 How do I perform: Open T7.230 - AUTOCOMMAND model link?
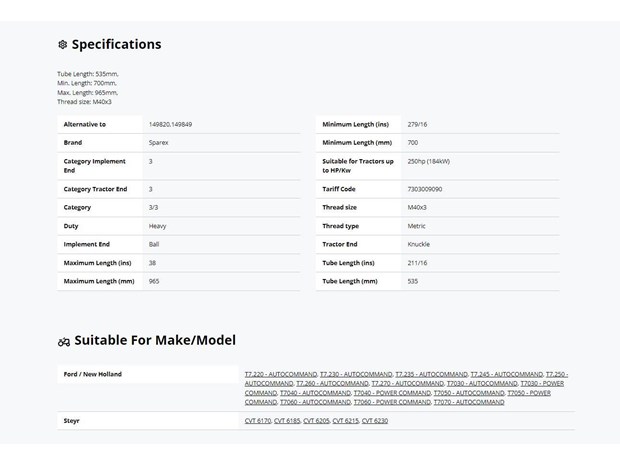click(356, 374)
